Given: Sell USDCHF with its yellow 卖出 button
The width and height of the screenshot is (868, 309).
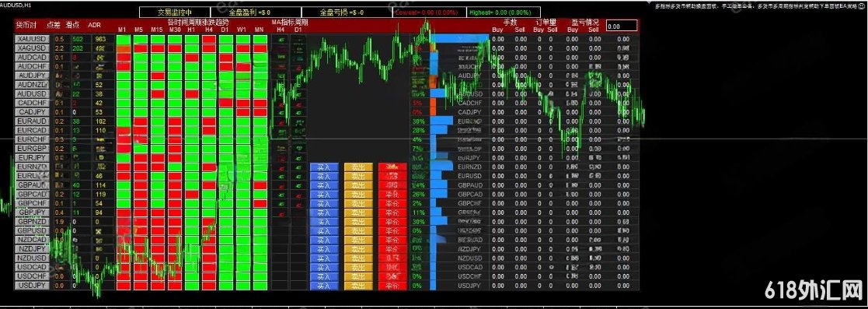Looking at the screenshot, I should point(358,276).
